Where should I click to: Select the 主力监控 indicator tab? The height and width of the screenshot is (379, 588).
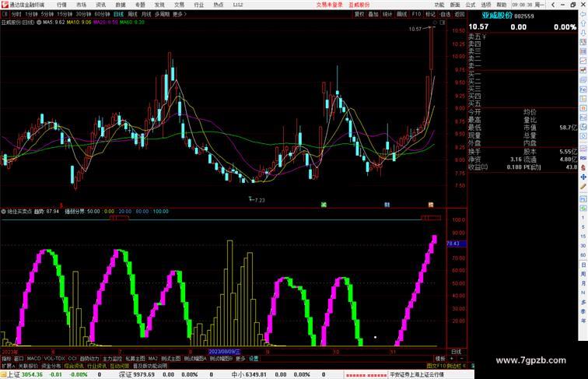pyautogui.click(x=112, y=359)
